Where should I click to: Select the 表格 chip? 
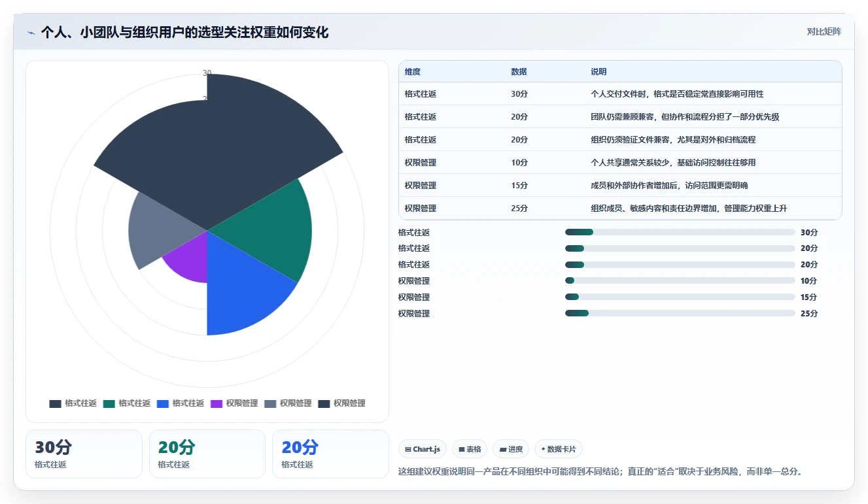[x=470, y=449]
